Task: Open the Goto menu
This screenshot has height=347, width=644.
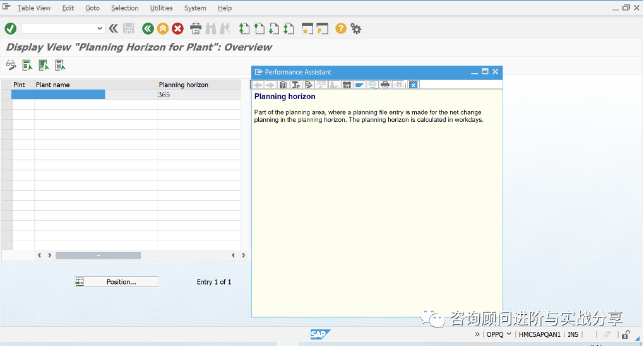Action: click(x=92, y=8)
